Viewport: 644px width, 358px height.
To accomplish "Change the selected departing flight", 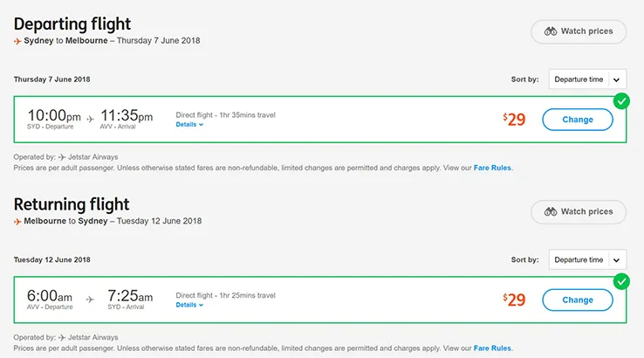I will point(577,120).
